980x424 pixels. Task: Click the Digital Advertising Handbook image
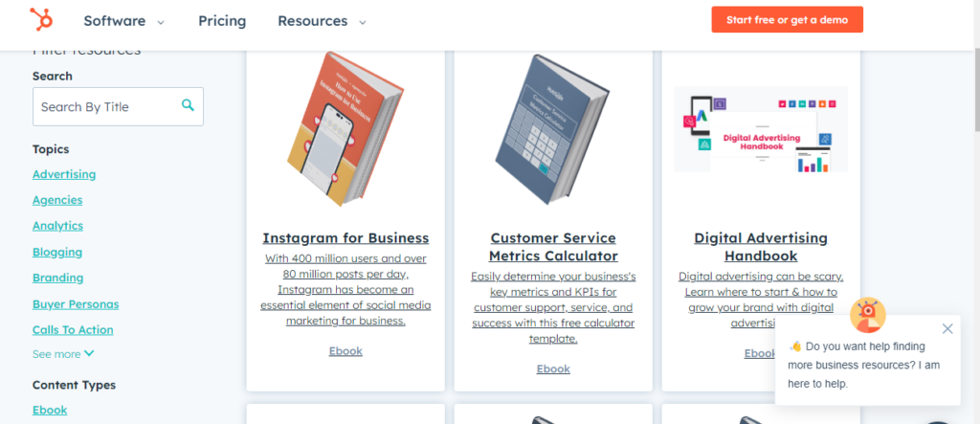click(761, 130)
